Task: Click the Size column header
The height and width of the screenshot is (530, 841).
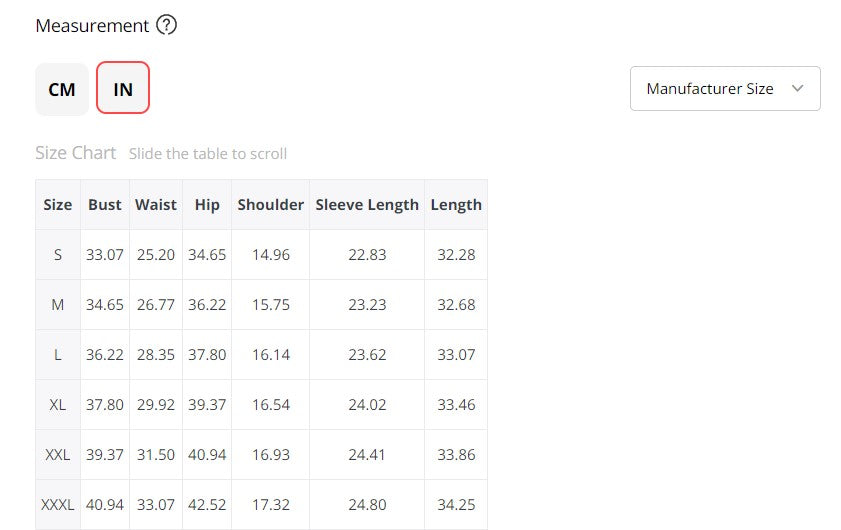Action: click(x=58, y=204)
